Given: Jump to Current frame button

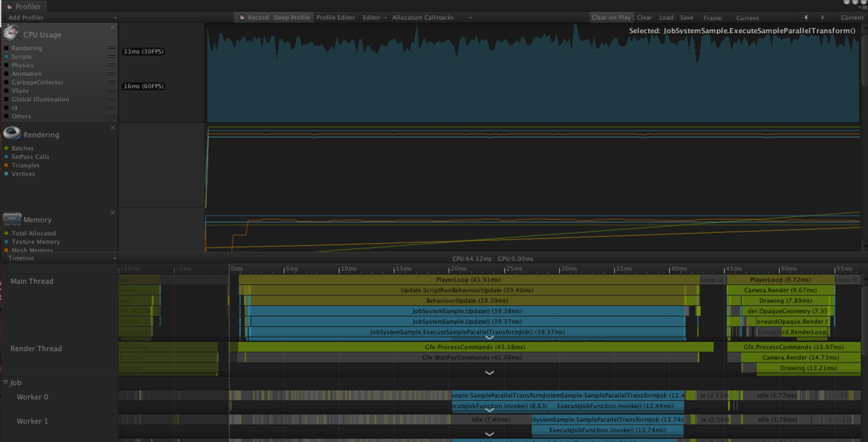Looking at the screenshot, I should tap(851, 17).
